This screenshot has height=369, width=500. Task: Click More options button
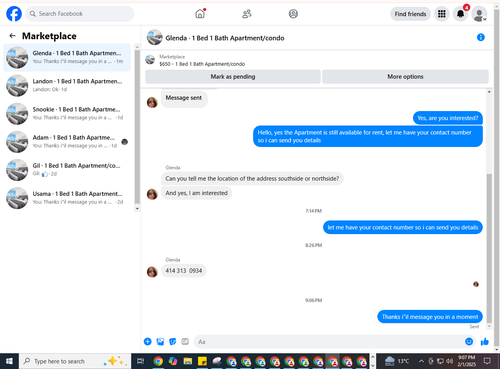pyautogui.click(x=405, y=77)
